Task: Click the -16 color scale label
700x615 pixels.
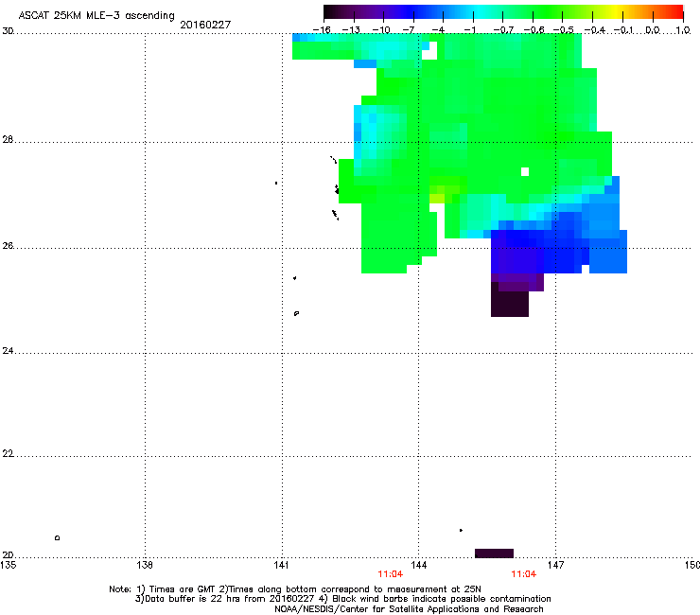Action: [x=322, y=30]
